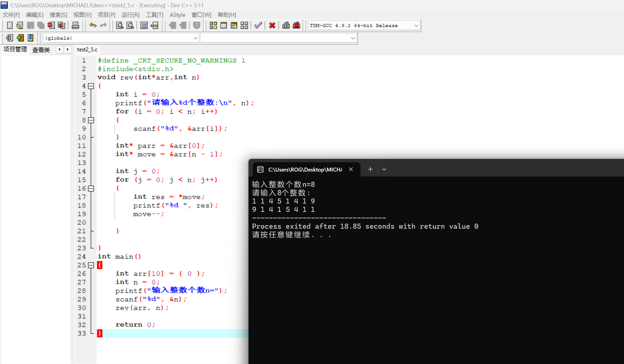Screen dimensions: 624x364
Task: Toggle the main function fold at line 25
Action: coord(91,265)
